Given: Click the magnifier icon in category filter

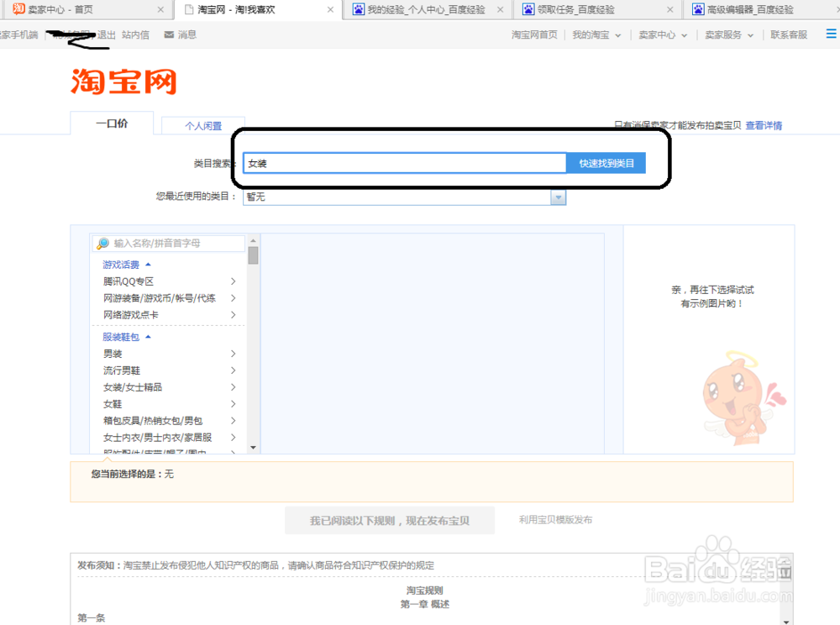Looking at the screenshot, I should pyautogui.click(x=102, y=244).
